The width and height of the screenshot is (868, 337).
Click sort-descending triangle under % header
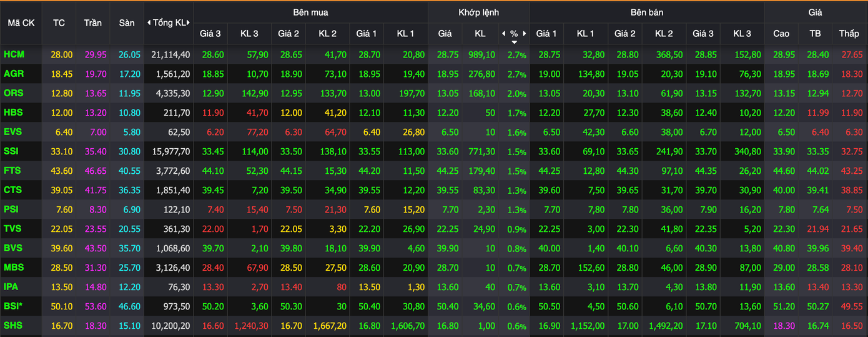pyautogui.click(x=514, y=42)
